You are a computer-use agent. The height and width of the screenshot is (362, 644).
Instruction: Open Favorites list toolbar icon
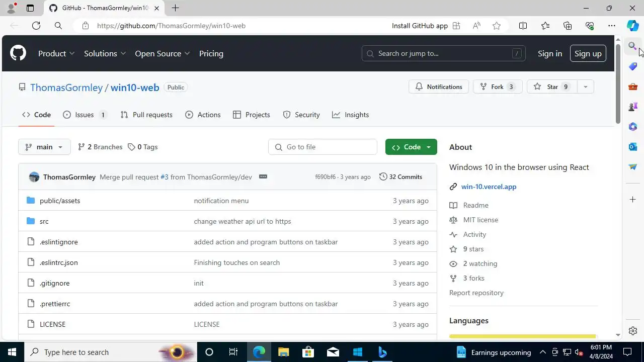pyautogui.click(x=545, y=26)
